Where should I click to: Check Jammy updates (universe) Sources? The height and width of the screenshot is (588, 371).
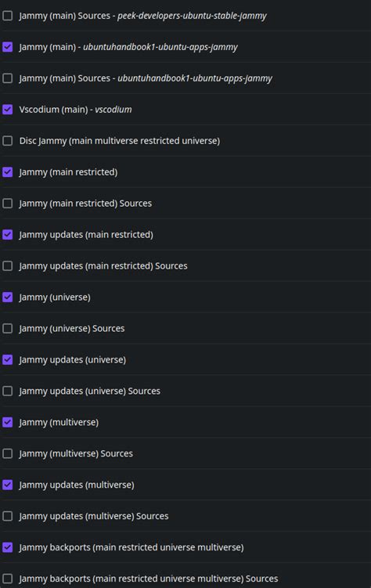click(8, 391)
